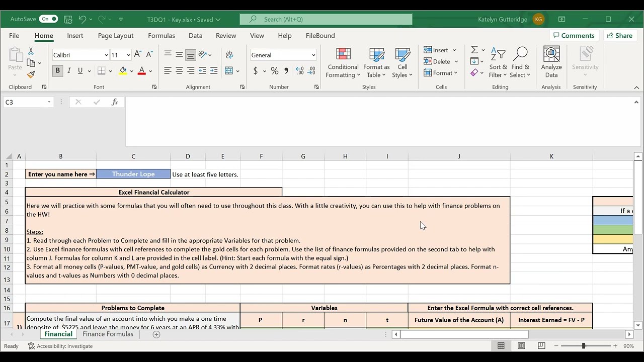Click the Name Box showing C3
The width and height of the screenshot is (644, 362).
click(28, 102)
